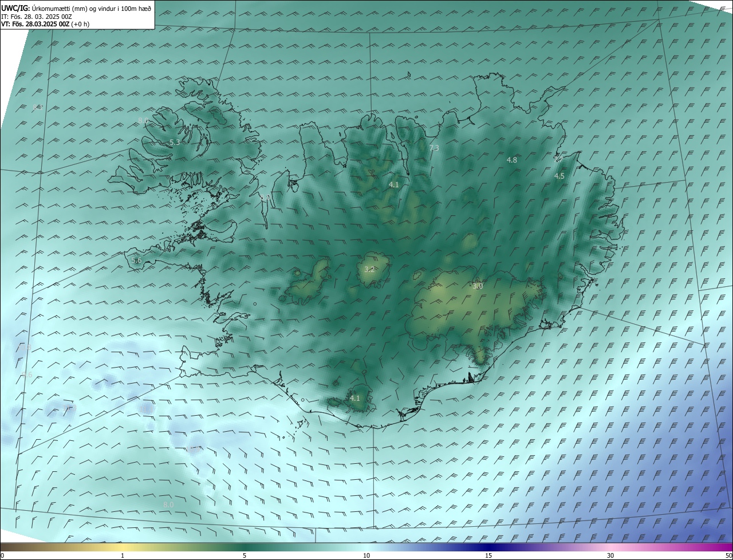Click the colorbar tick label 1

(x=123, y=555)
